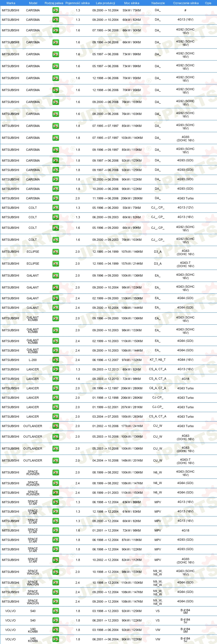The image size is (217, 644).
Task: Click the 03.2004 -> 07.2005 production years cell
Action: click(x=105, y=417)
